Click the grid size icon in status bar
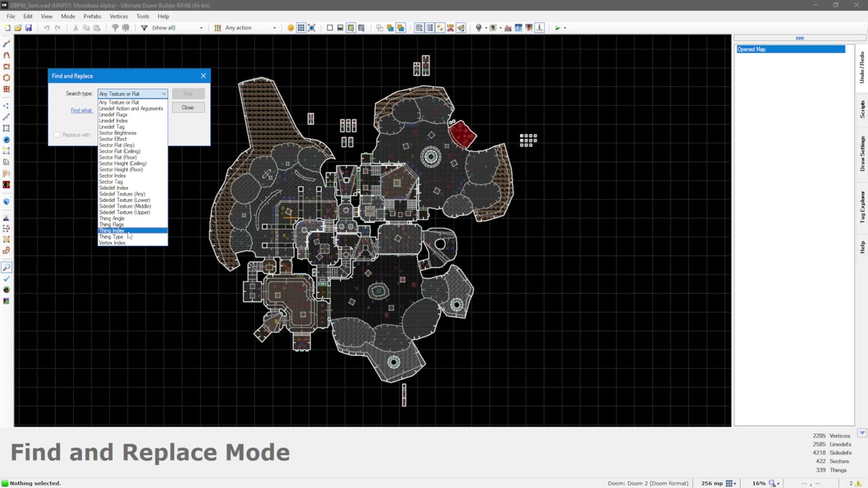The width and height of the screenshot is (868, 488). click(x=730, y=483)
